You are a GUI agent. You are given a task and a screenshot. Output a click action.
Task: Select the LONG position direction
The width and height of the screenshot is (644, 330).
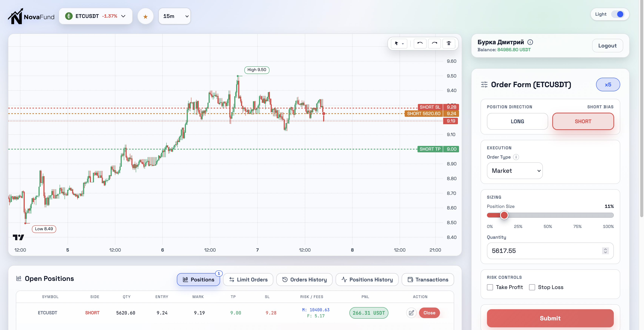tap(517, 121)
